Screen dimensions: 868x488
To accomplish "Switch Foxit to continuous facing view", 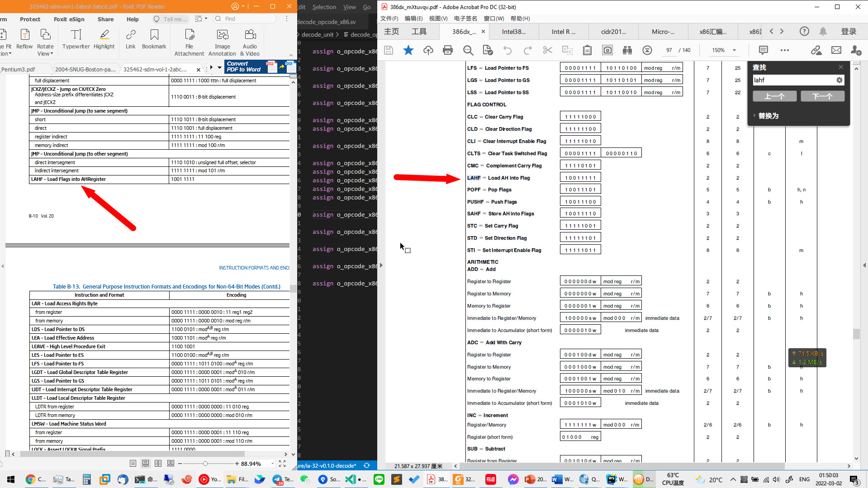I will point(171,464).
